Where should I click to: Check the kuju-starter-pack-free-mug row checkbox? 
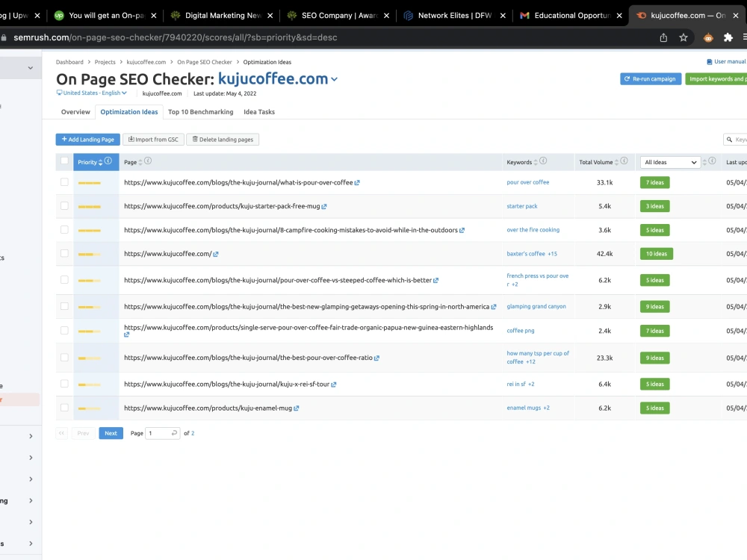(x=64, y=206)
